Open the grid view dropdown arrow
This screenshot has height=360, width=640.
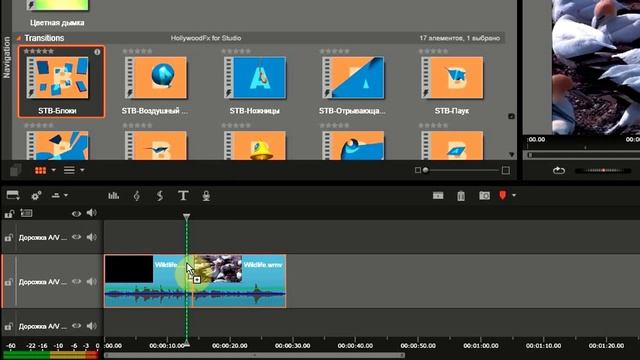pyautogui.click(x=53, y=170)
